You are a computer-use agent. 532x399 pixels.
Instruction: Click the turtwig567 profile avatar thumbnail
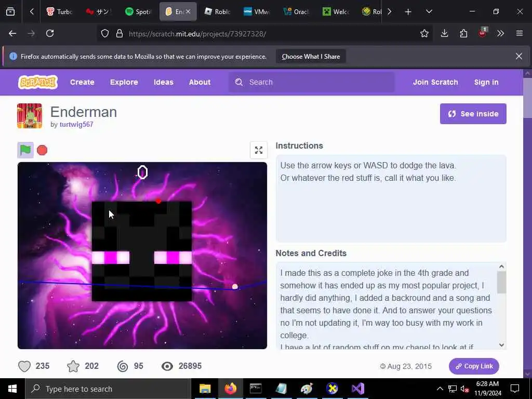coord(30,116)
